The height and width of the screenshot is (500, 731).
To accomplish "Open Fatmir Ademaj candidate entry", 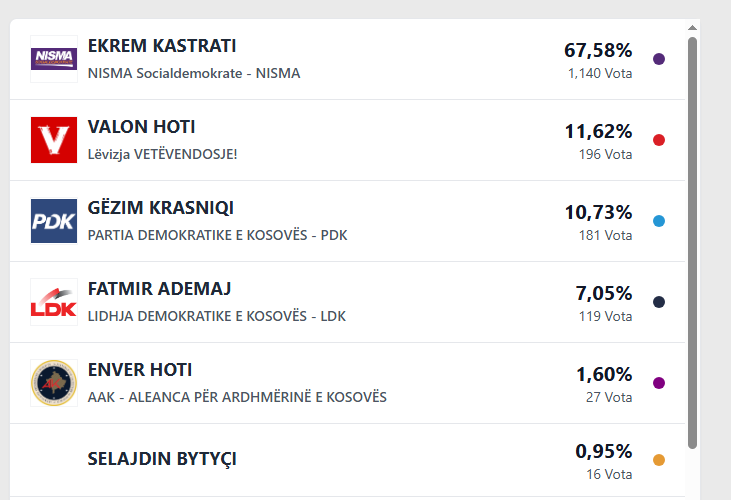I will [159, 289].
